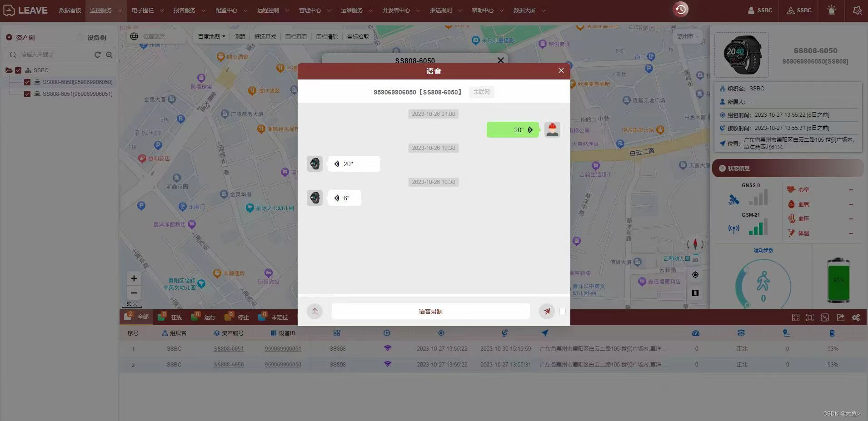This screenshot has width=868, height=421.
Task: Open the SSBC user account menu
Action: (760, 10)
